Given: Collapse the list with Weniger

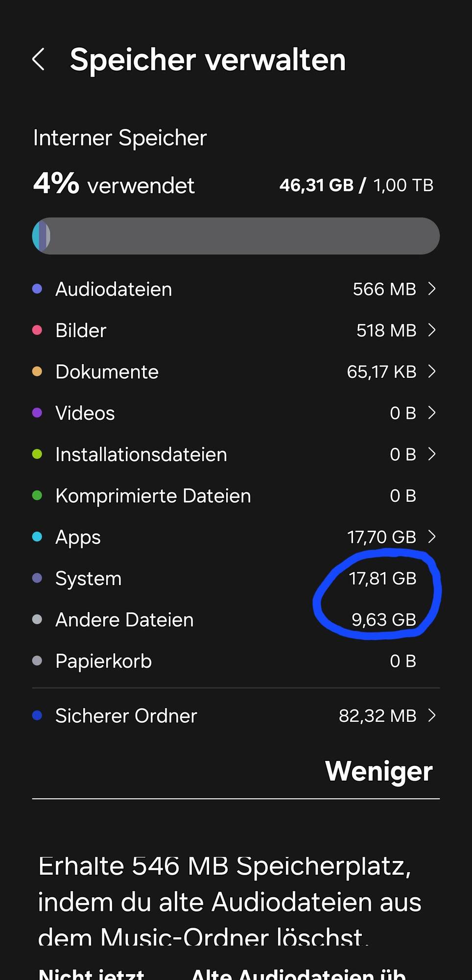Looking at the screenshot, I should click(378, 771).
